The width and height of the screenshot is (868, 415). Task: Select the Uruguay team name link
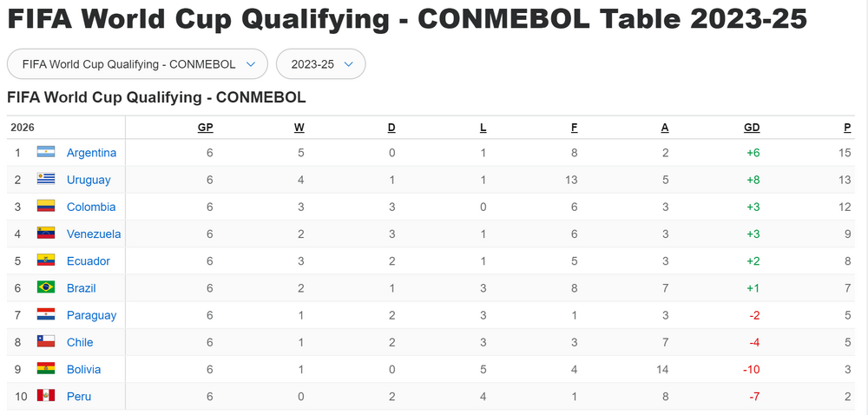[x=89, y=180]
